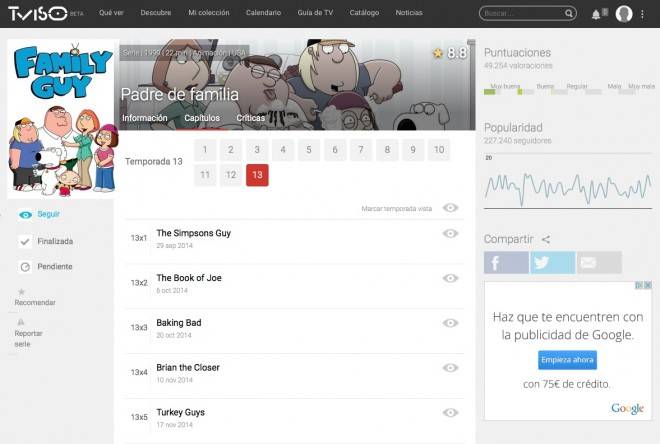Viewport: 660px width, 444px height.
Task: Open the user profile avatar
Action: [x=624, y=14]
